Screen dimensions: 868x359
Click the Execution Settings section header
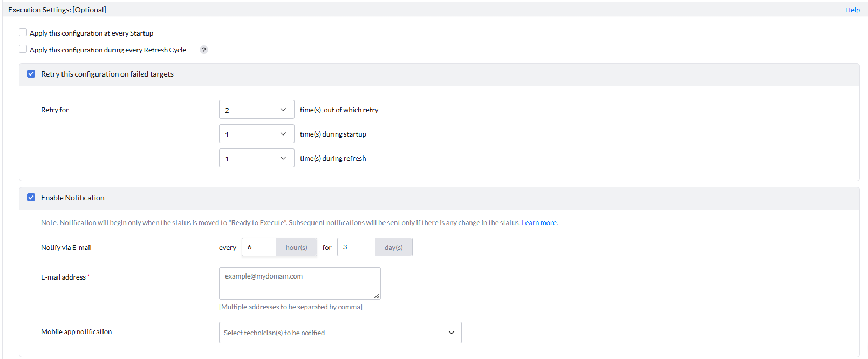[57, 10]
